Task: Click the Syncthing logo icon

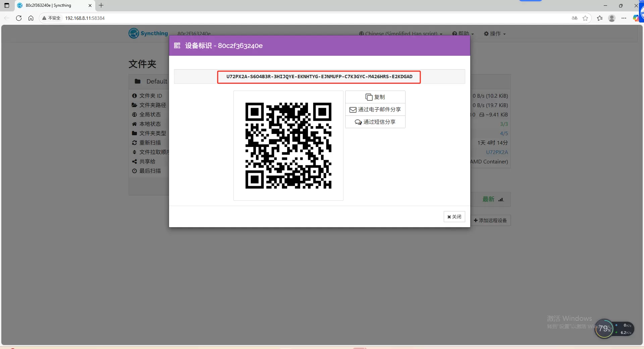Action: tap(134, 33)
